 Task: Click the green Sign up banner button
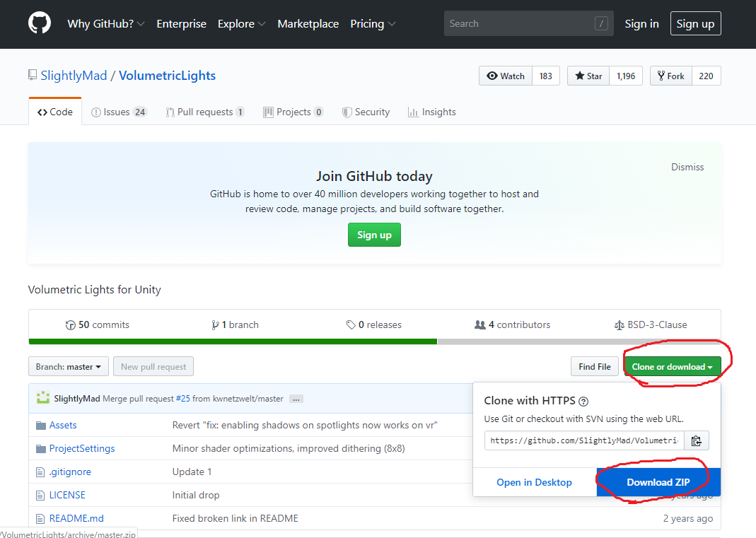coord(374,235)
